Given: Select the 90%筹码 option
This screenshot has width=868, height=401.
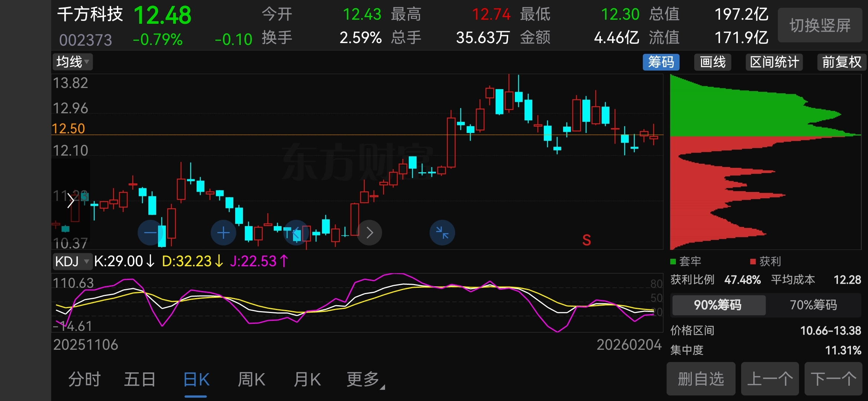Looking at the screenshot, I should pos(718,305).
